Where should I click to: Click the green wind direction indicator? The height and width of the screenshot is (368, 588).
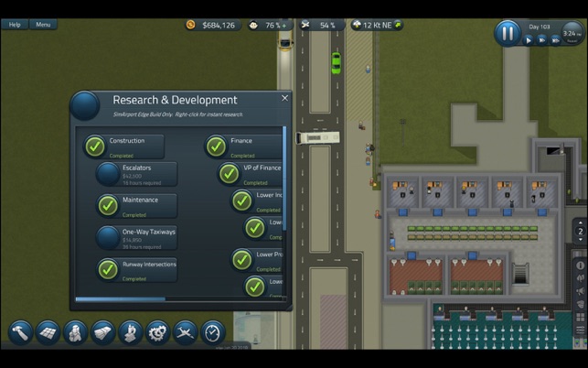[398, 25]
